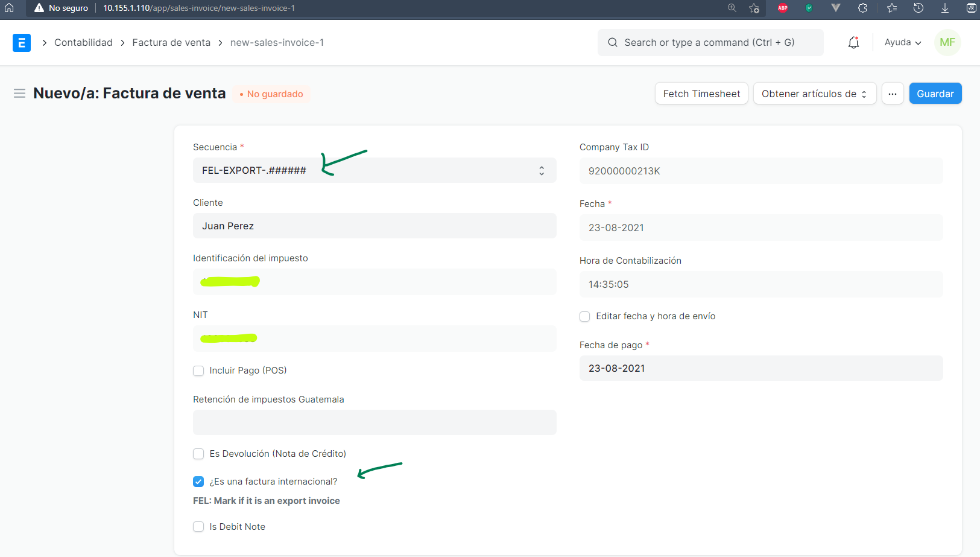Click the Nuevo/a: Factura de venta title

[x=129, y=94]
